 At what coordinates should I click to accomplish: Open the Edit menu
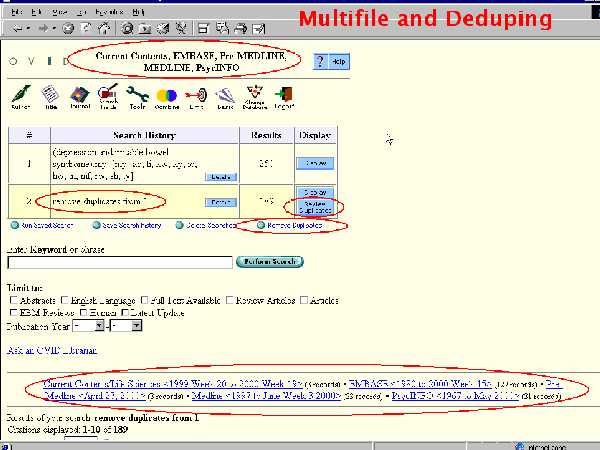(36, 12)
